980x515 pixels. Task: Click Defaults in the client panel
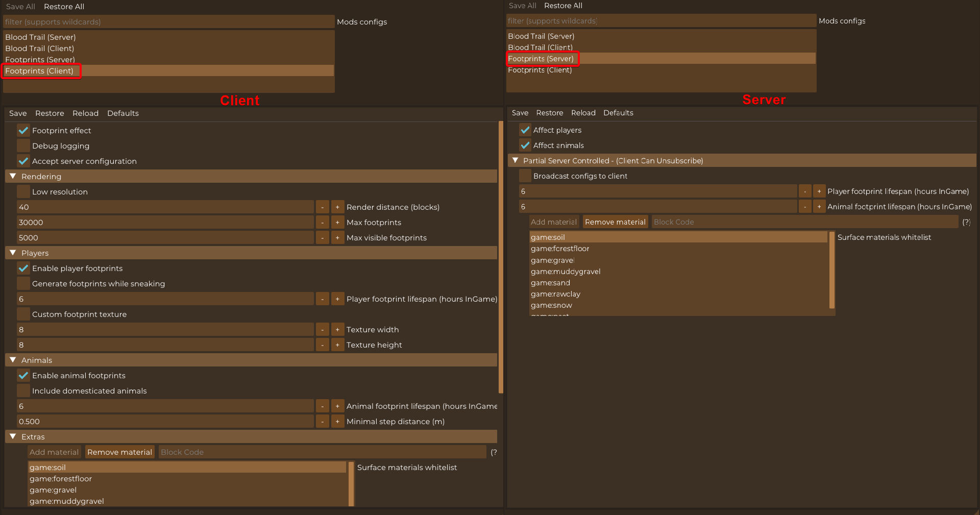pyautogui.click(x=122, y=113)
